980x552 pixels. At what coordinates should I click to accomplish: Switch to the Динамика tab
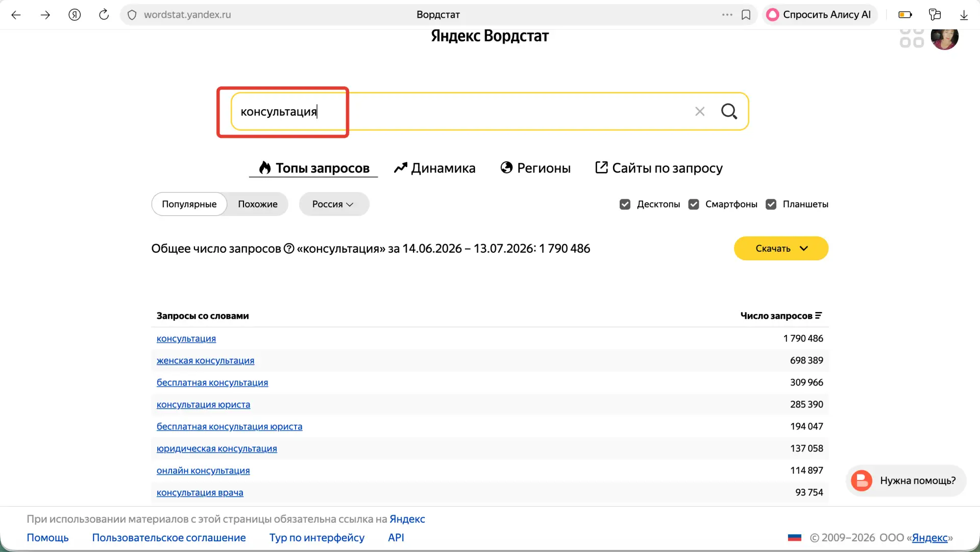(x=434, y=168)
